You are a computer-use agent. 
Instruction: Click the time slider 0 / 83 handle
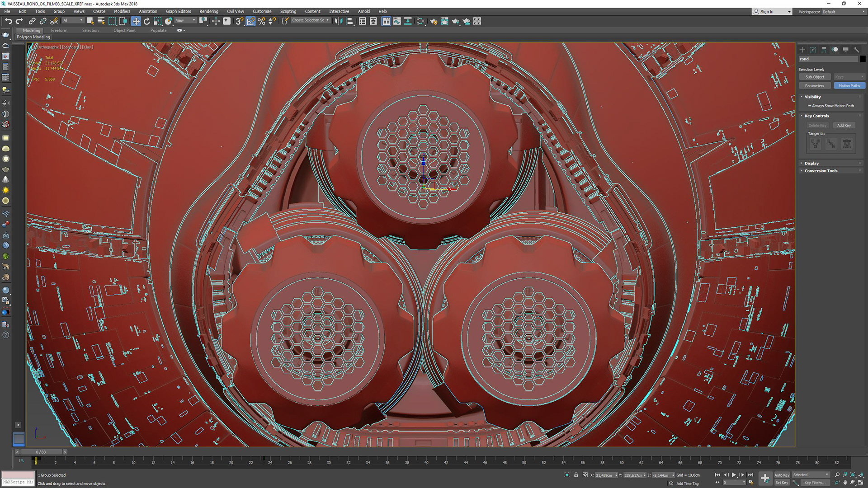(41, 452)
